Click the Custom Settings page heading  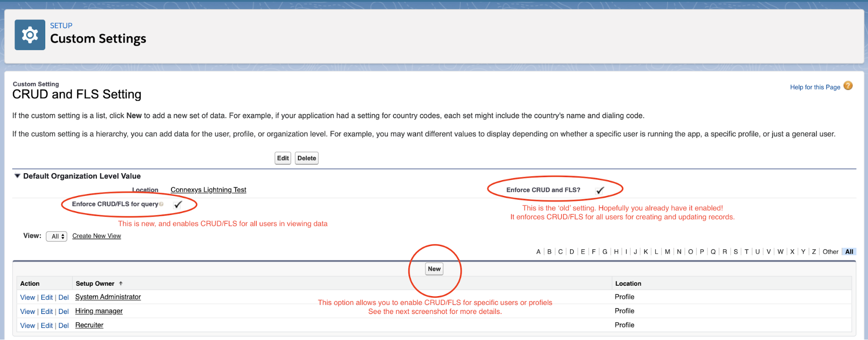pos(98,39)
